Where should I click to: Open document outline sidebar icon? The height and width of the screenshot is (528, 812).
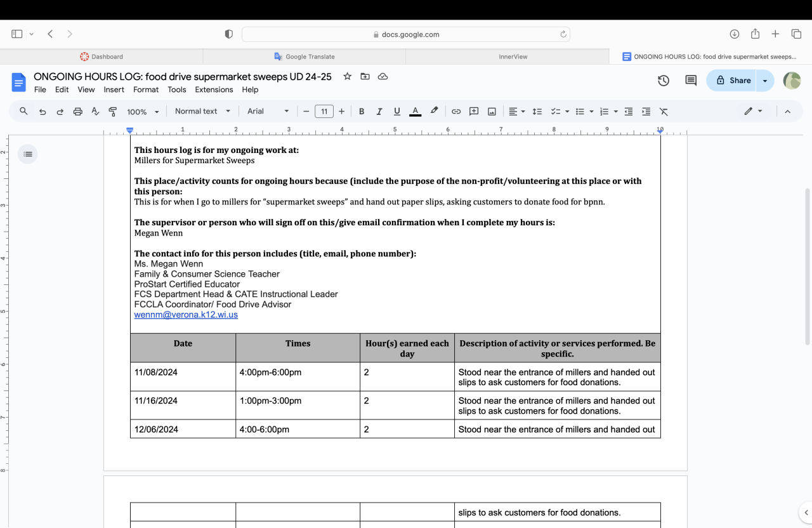point(27,154)
